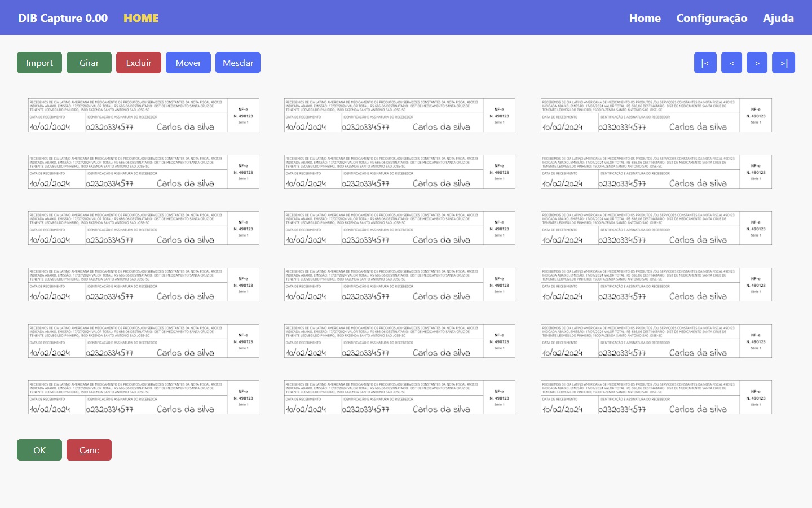Click the red Excluir button
This screenshot has width=812, height=508.
click(x=139, y=63)
